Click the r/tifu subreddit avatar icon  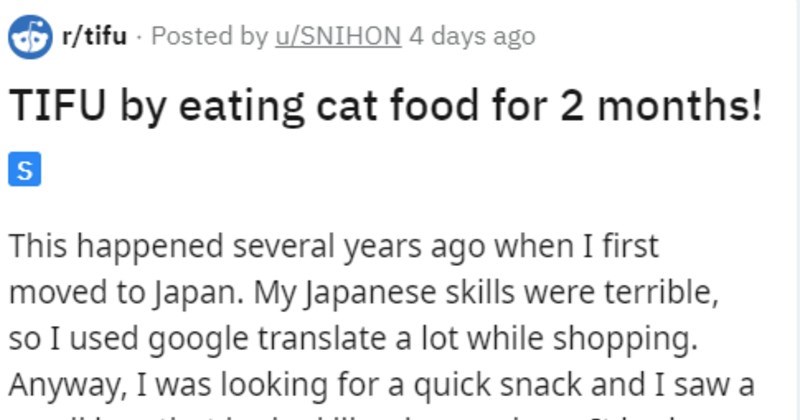coord(29,37)
